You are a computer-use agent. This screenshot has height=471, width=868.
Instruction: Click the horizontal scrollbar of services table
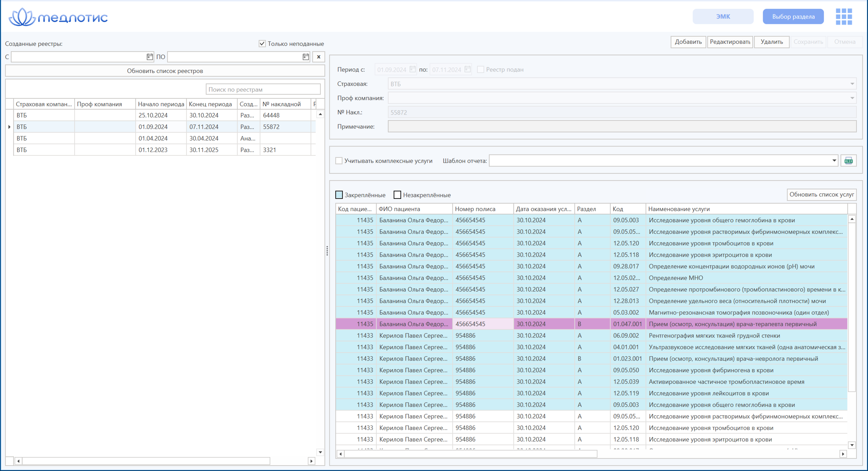[470, 454]
